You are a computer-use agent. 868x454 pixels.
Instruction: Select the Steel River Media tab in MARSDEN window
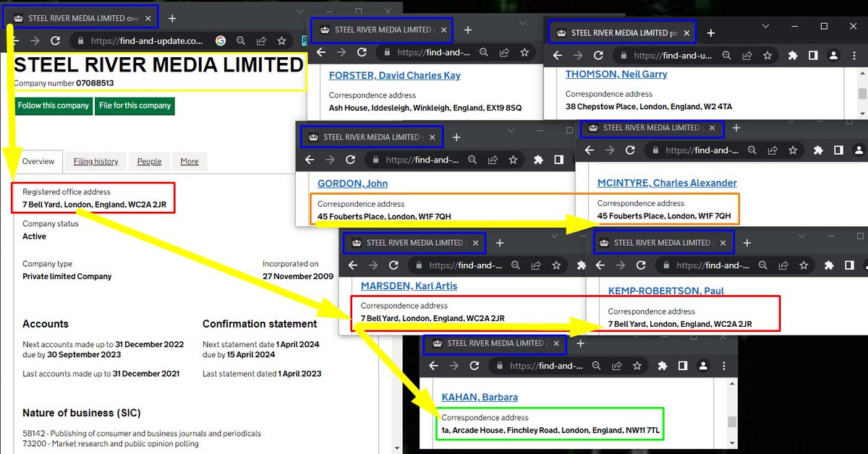tap(414, 243)
